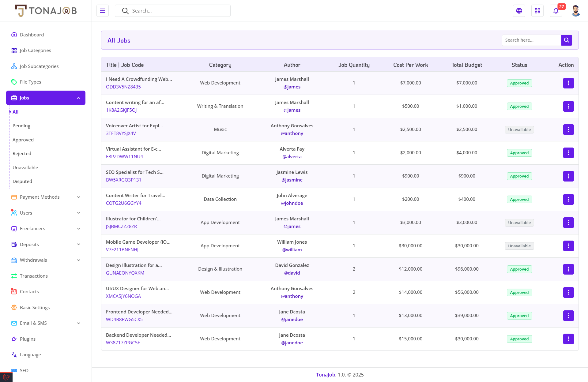
Task: Open Dashboard from the sidebar
Action: click(x=32, y=35)
